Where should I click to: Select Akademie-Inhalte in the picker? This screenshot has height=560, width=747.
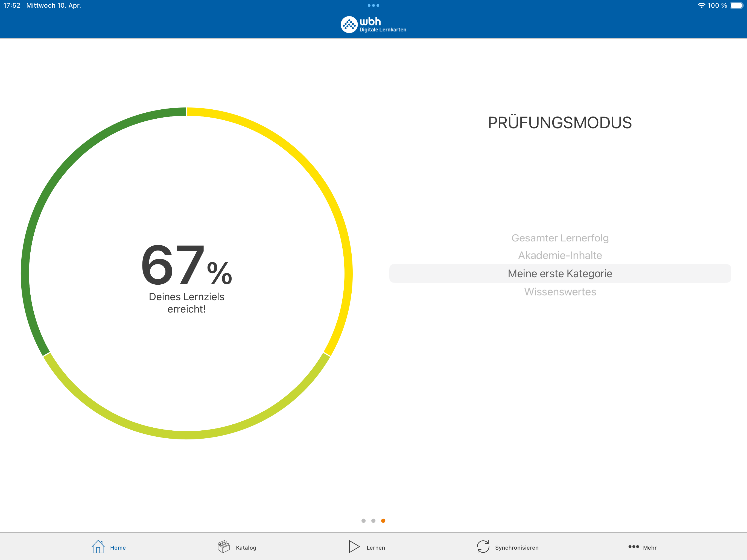[x=560, y=255]
